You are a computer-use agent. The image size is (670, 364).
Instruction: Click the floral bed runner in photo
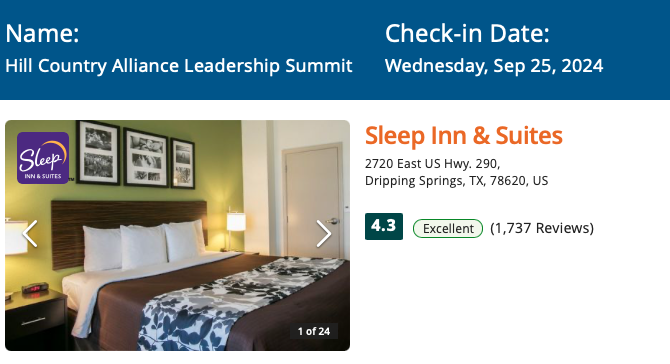pos(239,301)
